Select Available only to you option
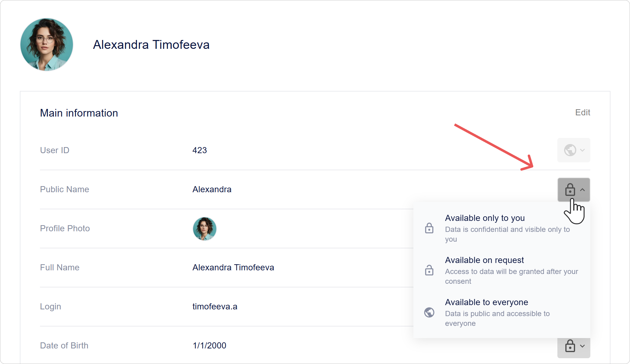630x364 pixels. (x=485, y=218)
